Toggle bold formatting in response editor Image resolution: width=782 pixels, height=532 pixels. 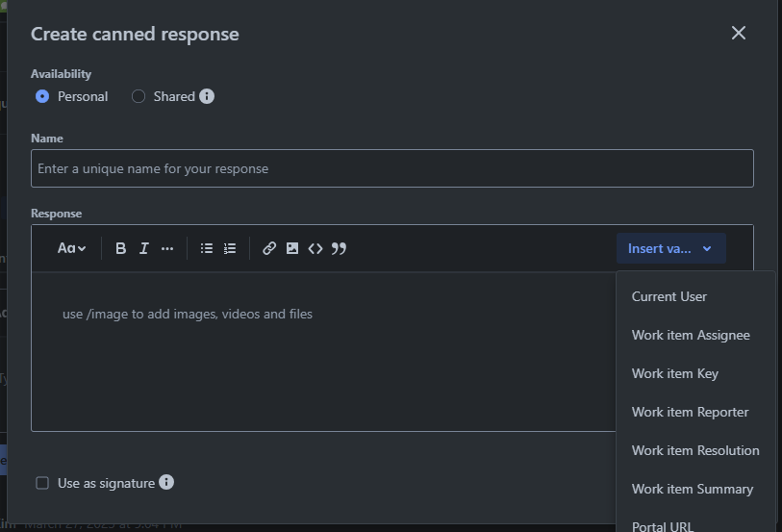click(x=120, y=248)
